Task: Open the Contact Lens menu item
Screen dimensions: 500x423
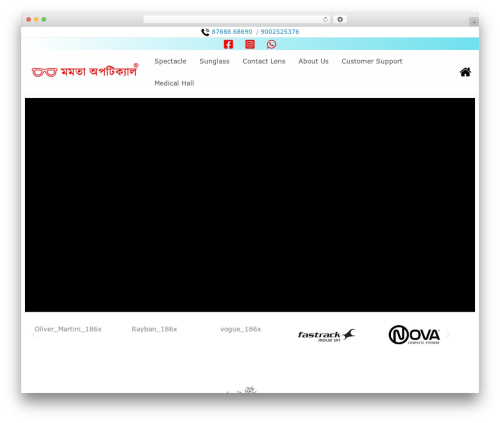Action: coord(264,61)
